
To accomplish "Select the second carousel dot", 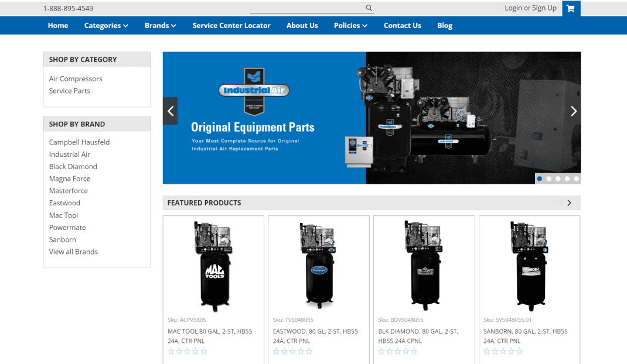I will click(x=548, y=178).
